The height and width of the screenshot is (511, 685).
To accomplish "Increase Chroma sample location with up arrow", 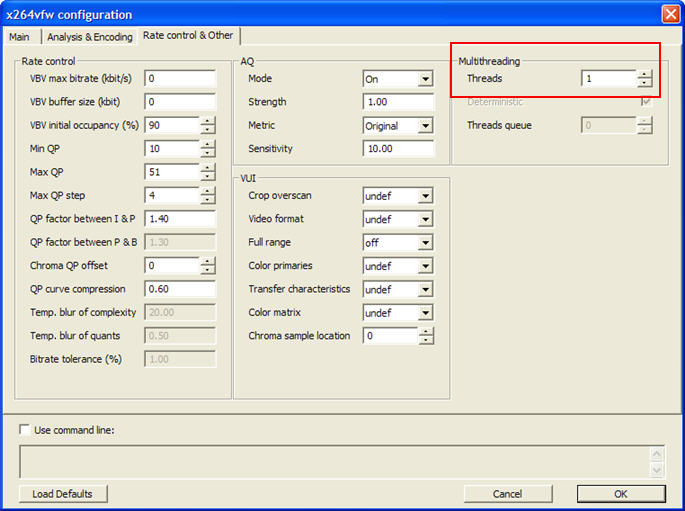I will 426,331.
